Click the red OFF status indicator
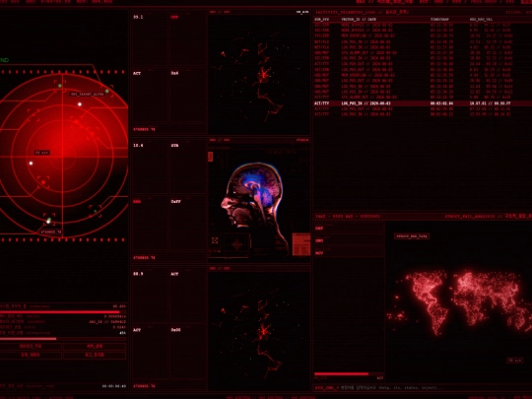This screenshot has width=532, height=399. click(x=174, y=17)
